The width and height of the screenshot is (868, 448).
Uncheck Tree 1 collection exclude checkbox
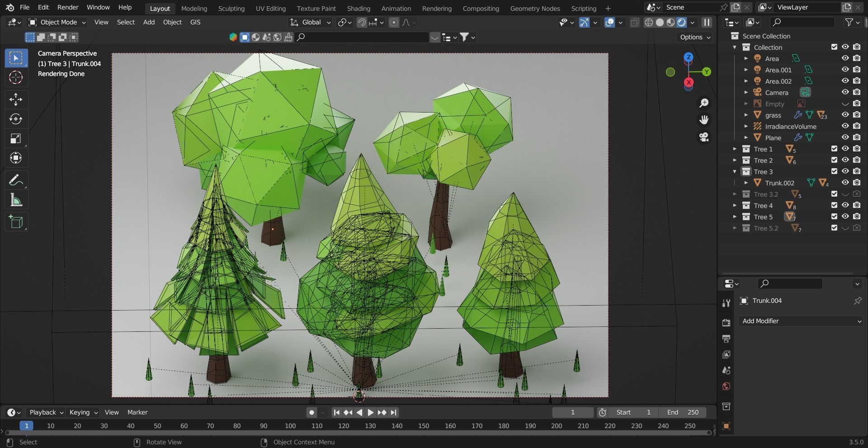(x=834, y=149)
